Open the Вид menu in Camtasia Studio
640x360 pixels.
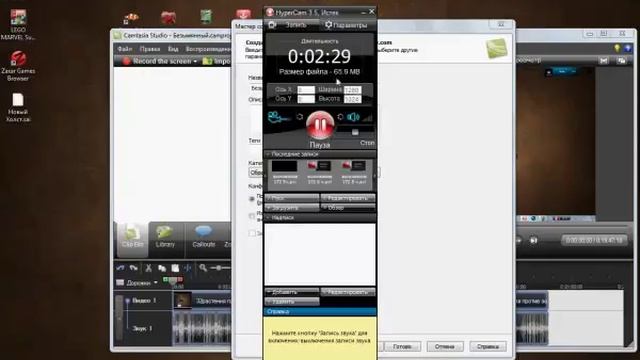(x=173, y=49)
